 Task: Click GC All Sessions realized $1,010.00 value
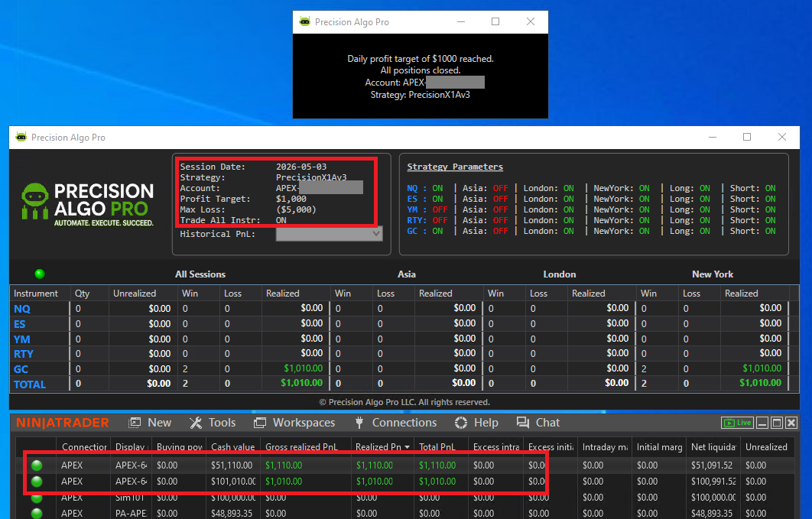click(303, 368)
